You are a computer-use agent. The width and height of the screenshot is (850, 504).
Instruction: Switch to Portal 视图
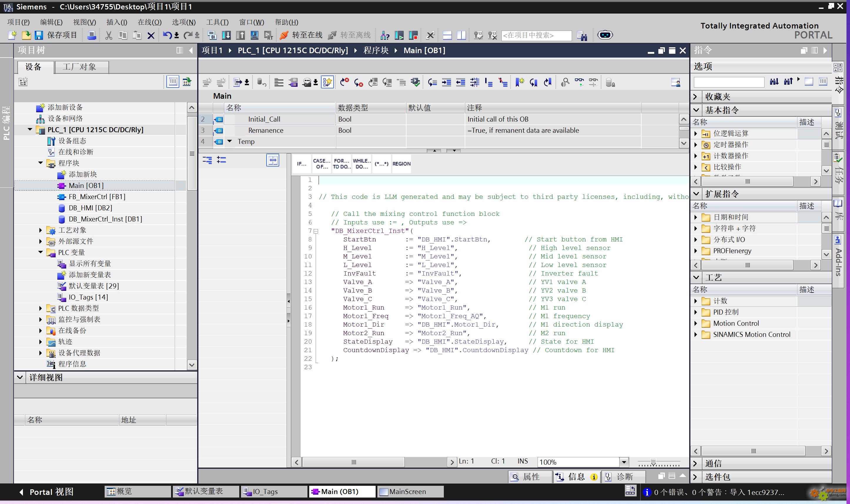[x=46, y=492]
